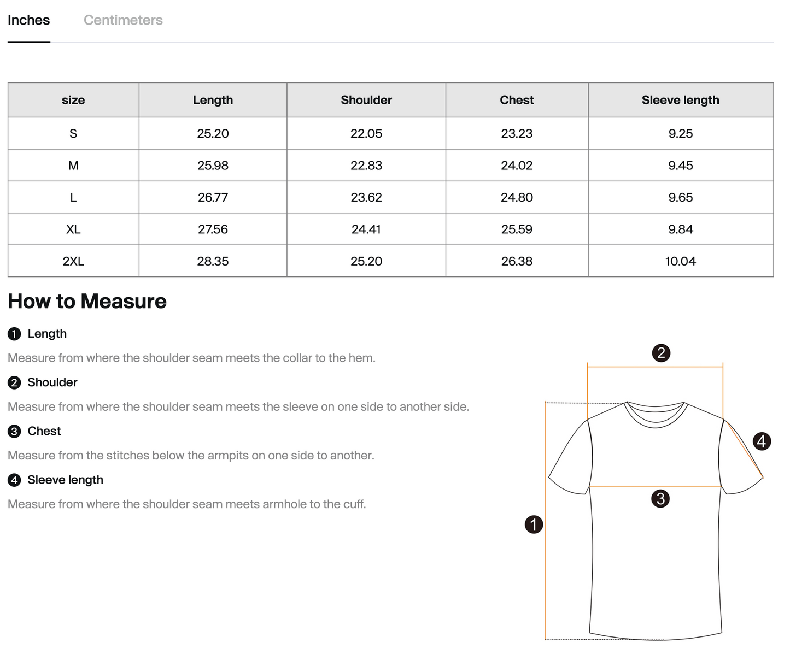Click the numbered 1 icon beside Length heading
Screen dimensions: 790x672
[14, 334]
